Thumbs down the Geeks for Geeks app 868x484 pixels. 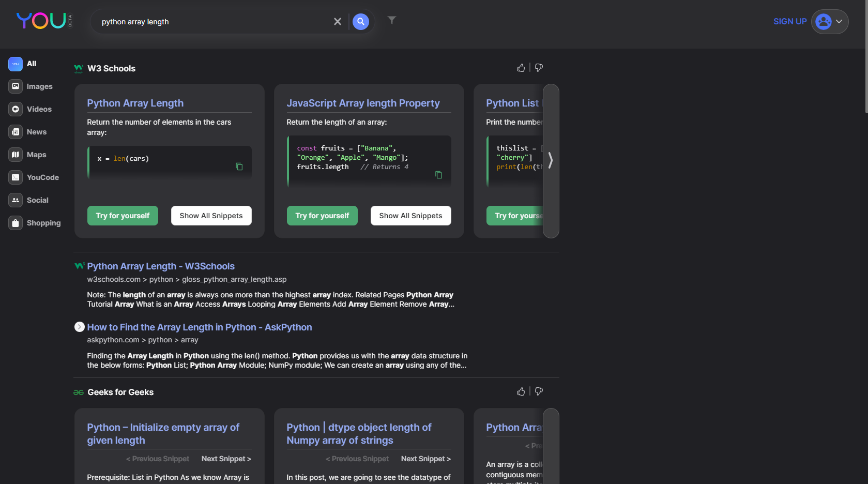(539, 391)
